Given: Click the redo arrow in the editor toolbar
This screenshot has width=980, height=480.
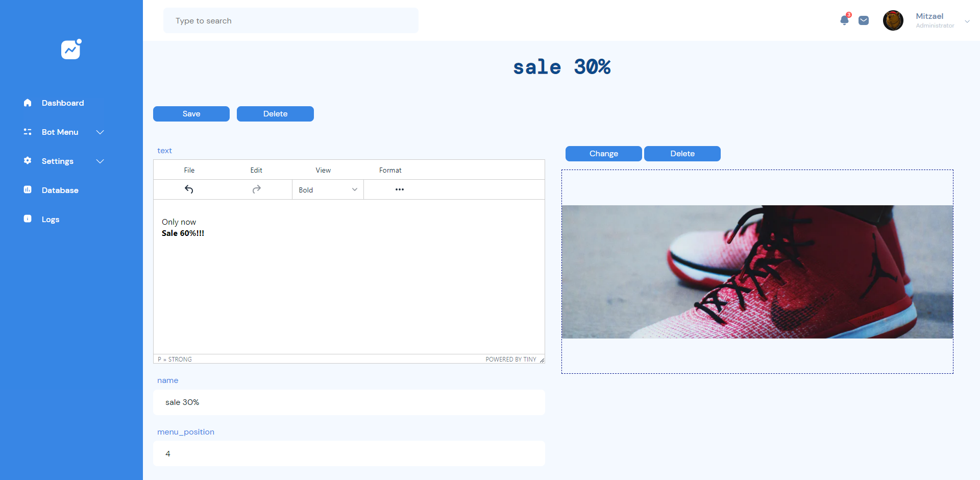Looking at the screenshot, I should (256, 189).
